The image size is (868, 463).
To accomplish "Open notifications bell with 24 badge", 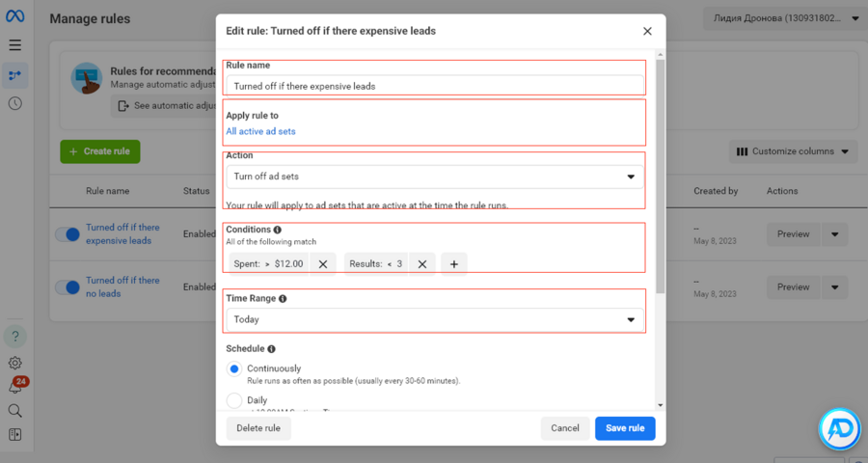I will (x=16, y=386).
